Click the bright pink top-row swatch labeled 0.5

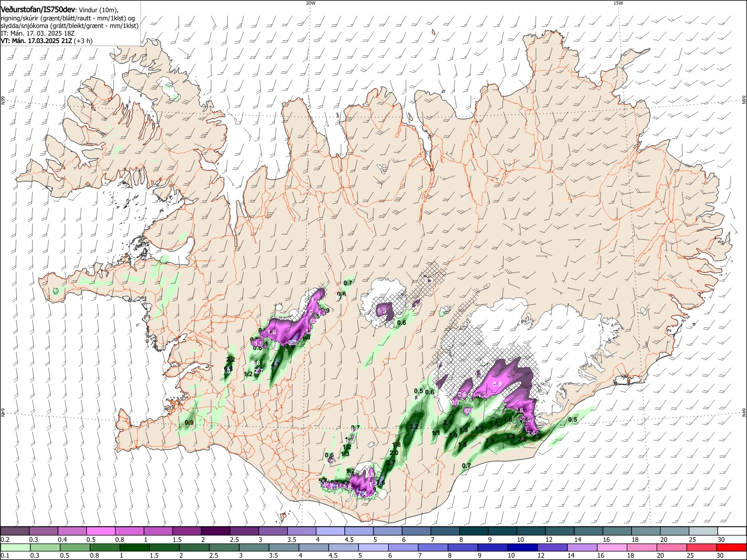[100, 531]
